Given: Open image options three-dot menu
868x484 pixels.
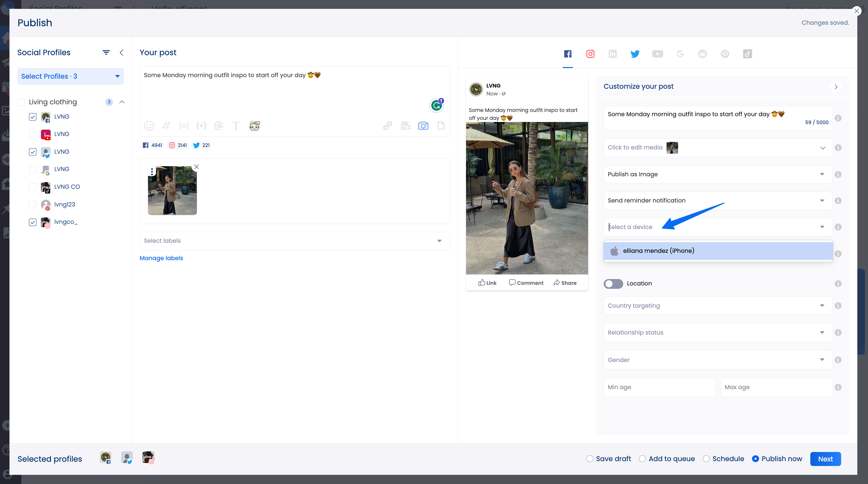Looking at the screenshot, I should pos(152,171).
